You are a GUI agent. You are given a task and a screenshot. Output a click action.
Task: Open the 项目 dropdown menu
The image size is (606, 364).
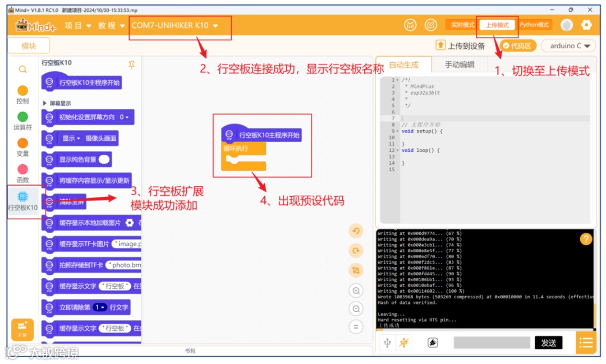(77, 25)
